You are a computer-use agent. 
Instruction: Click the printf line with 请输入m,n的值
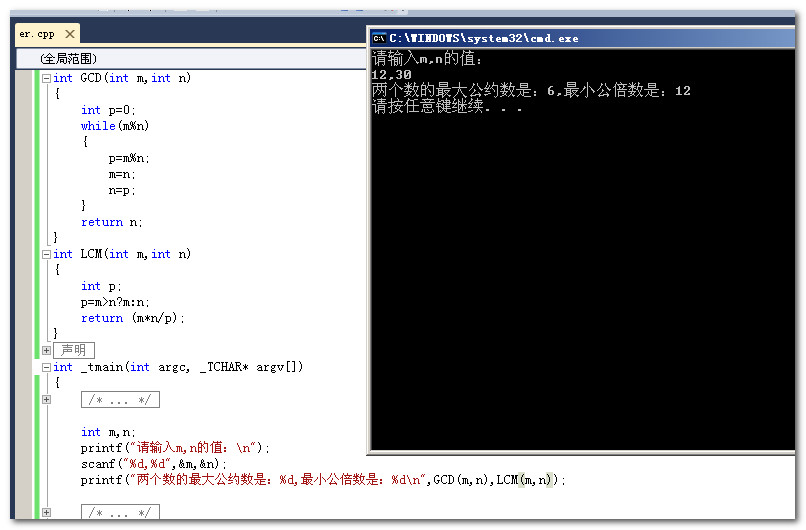coord(175,448)
